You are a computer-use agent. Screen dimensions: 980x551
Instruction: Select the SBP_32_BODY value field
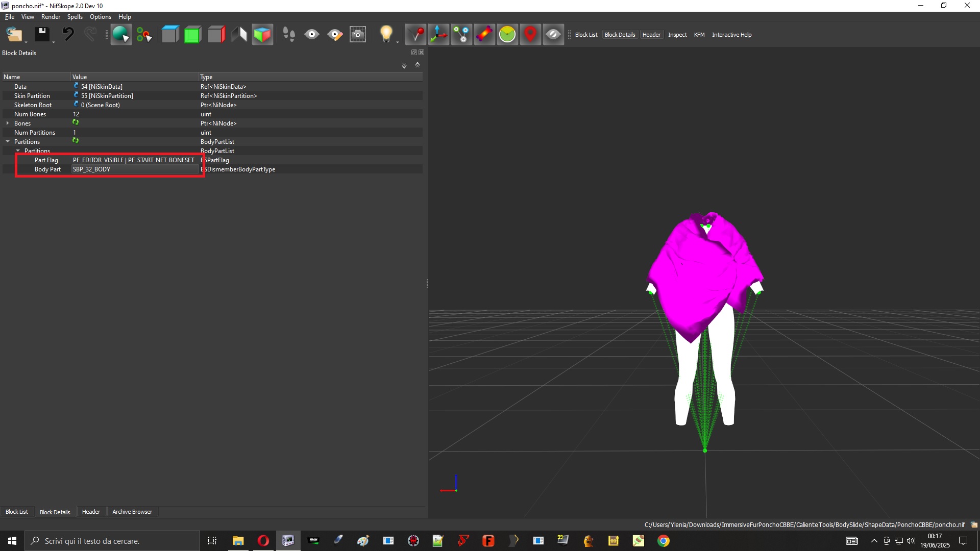(x=135, y=169)
